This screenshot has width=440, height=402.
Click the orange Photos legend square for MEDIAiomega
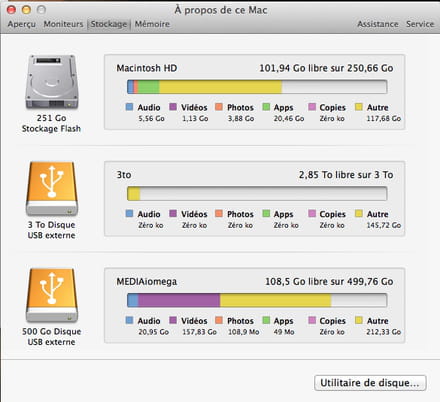tap(219, 320)
